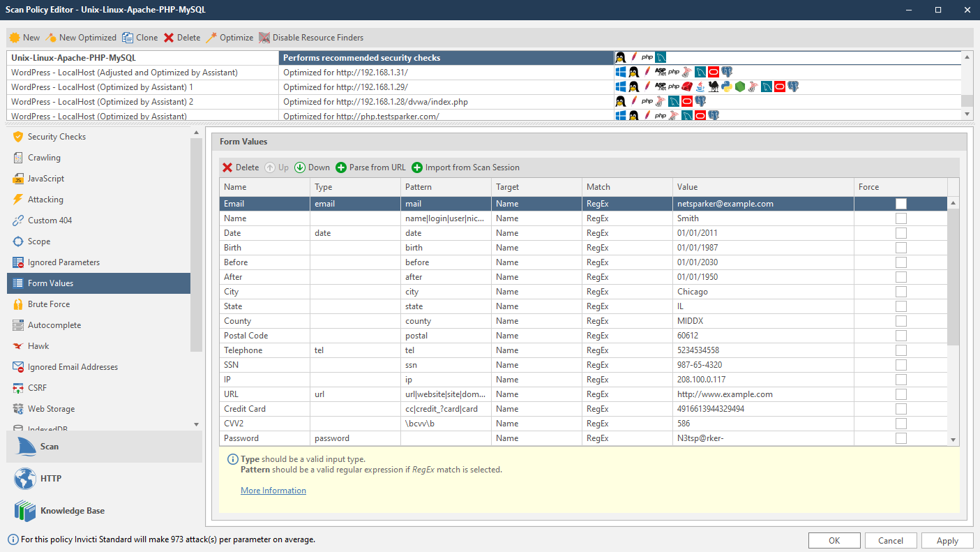
Task: Switch to the Crawling settings section
Action: (x=45, y=157)
